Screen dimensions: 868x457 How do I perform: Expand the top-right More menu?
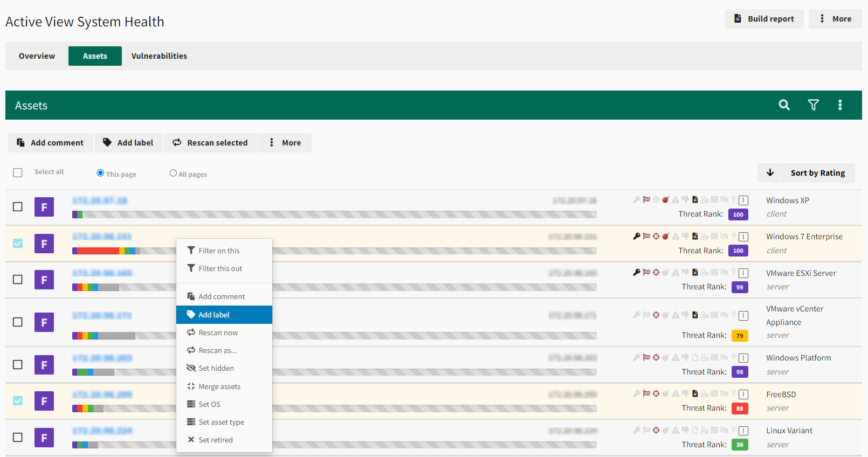pyautogui.click(x=835, y=19)
